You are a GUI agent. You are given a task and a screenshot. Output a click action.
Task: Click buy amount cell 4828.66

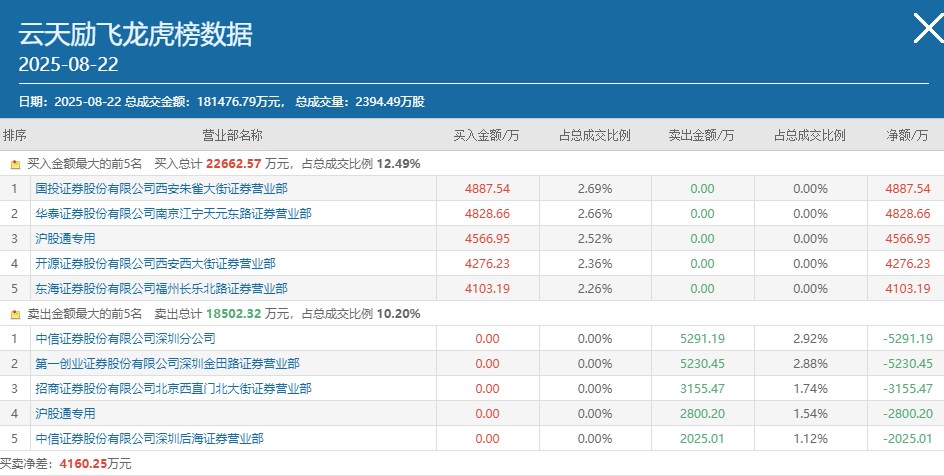click(x=487, y=214)
